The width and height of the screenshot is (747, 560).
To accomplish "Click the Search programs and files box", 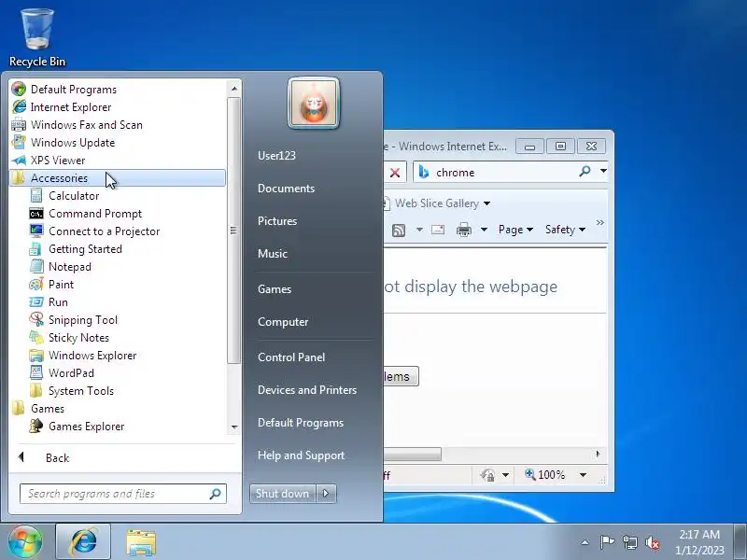I will click(123, 494).
